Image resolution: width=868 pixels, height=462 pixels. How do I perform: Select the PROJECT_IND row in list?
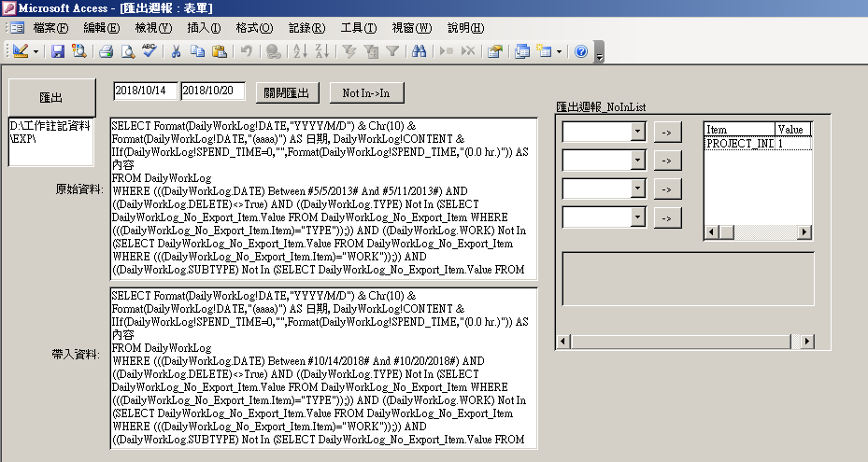[x=758, y=144]
